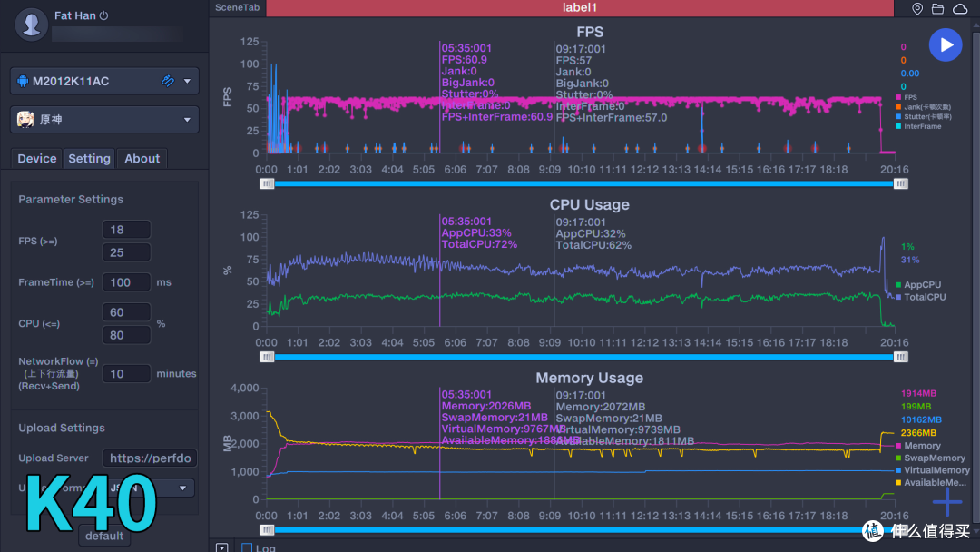Screen dimensions: 980x552
Task: Click the Android icon next to M2012K11AC
Action: (x=24, y=81)
